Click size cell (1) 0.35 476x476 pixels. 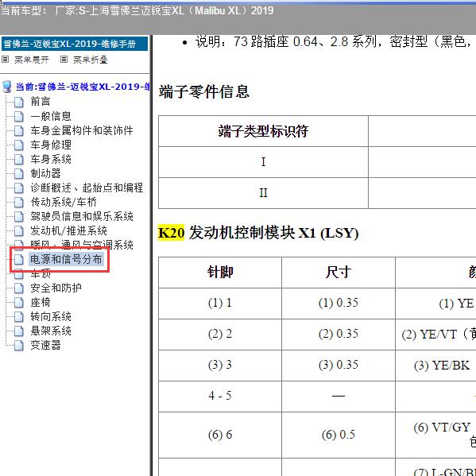[339, 304]
